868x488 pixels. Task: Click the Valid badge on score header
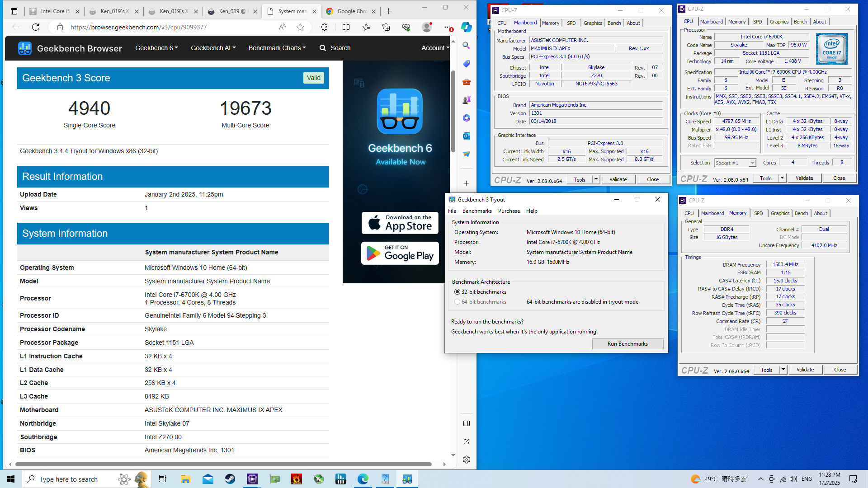313,78
